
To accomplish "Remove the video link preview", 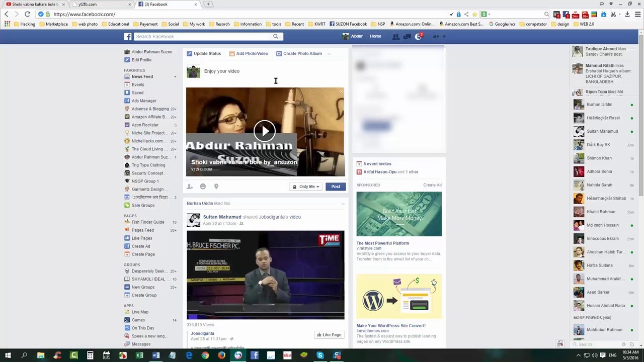I will pyautogui.click(x=341, y=92).
